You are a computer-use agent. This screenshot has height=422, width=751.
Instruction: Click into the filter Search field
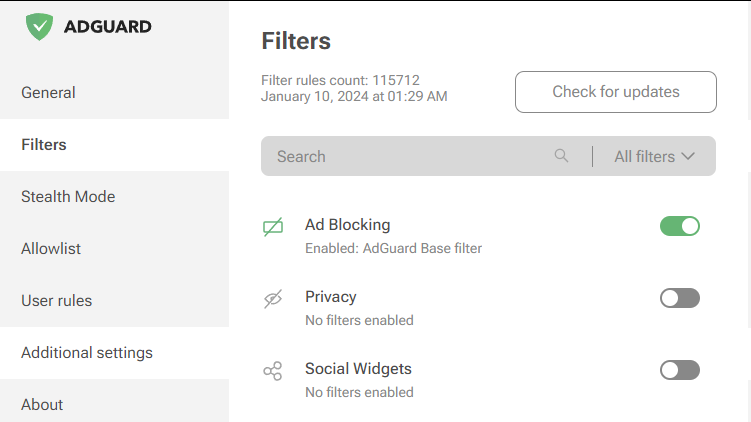(x=400, y=156)
